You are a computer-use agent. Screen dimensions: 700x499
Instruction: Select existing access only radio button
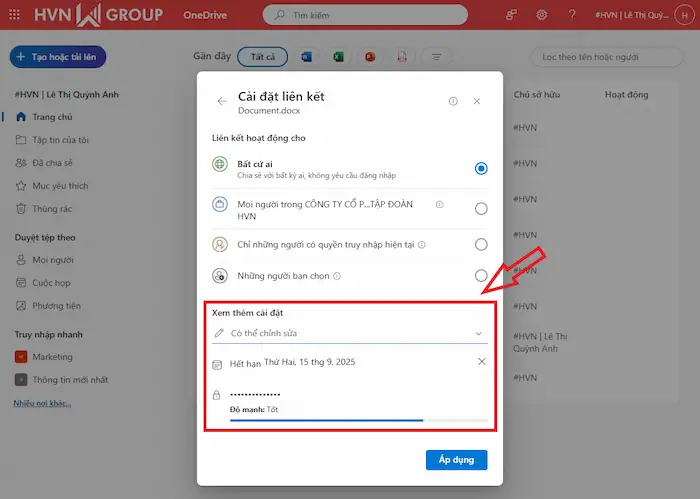481,244
